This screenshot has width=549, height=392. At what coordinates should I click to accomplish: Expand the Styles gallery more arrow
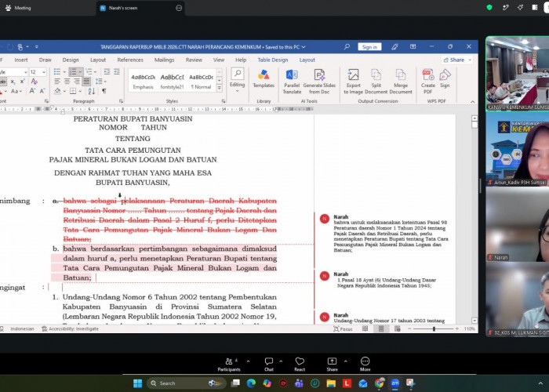[220, 88]
